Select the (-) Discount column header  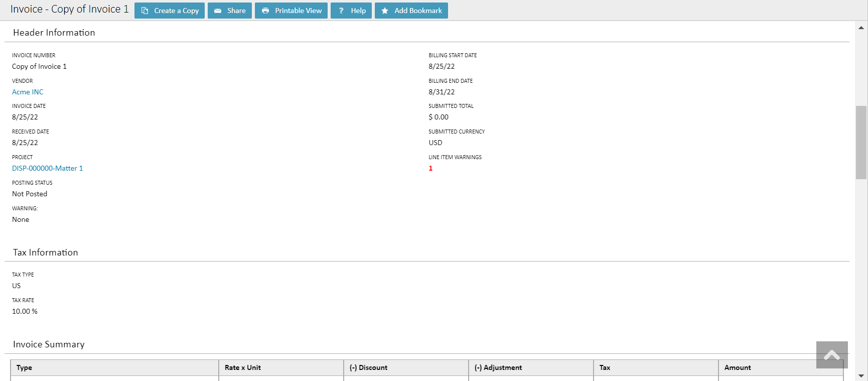pos(368,367)
